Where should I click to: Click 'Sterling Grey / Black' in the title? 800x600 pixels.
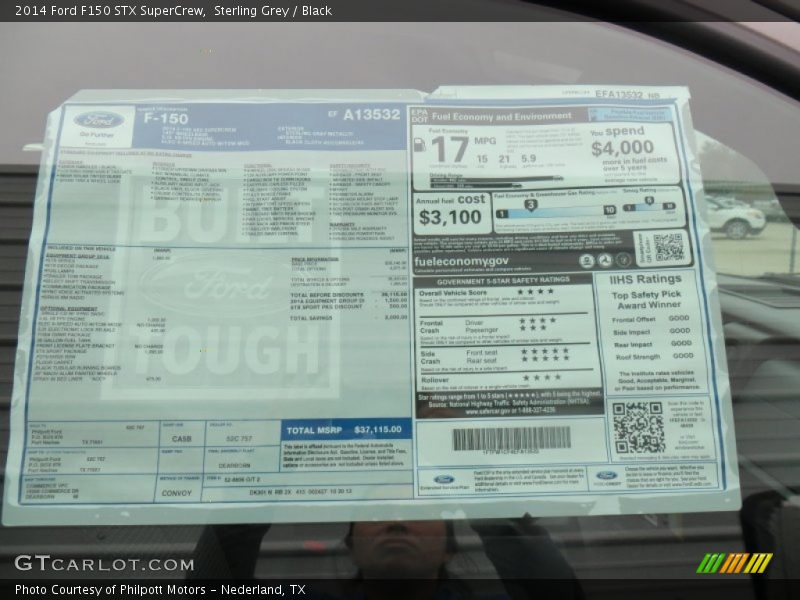point(273,11)
